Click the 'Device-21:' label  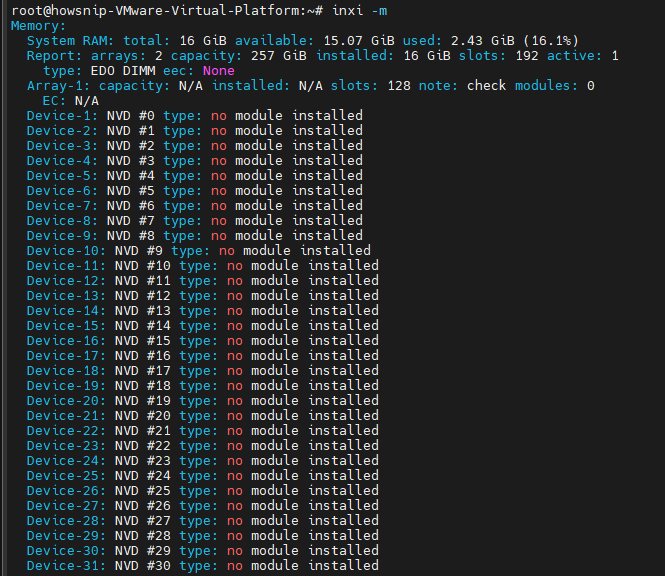tap(67, 416)
